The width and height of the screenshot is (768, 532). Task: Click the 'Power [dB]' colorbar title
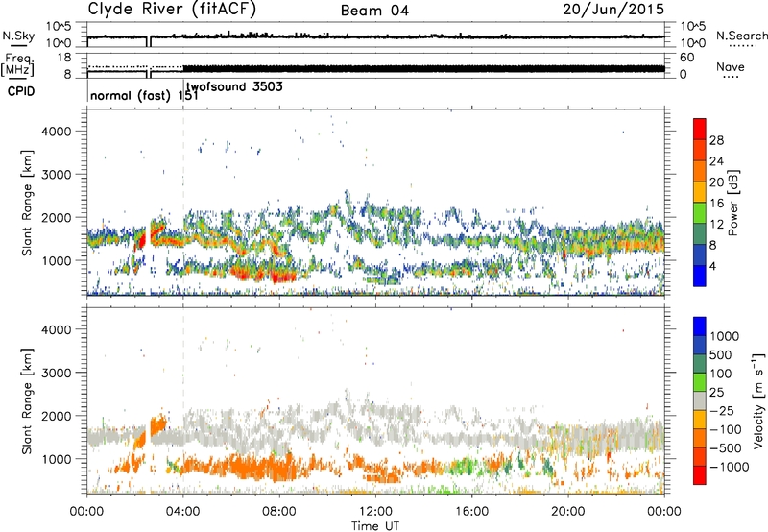point(733,203)
